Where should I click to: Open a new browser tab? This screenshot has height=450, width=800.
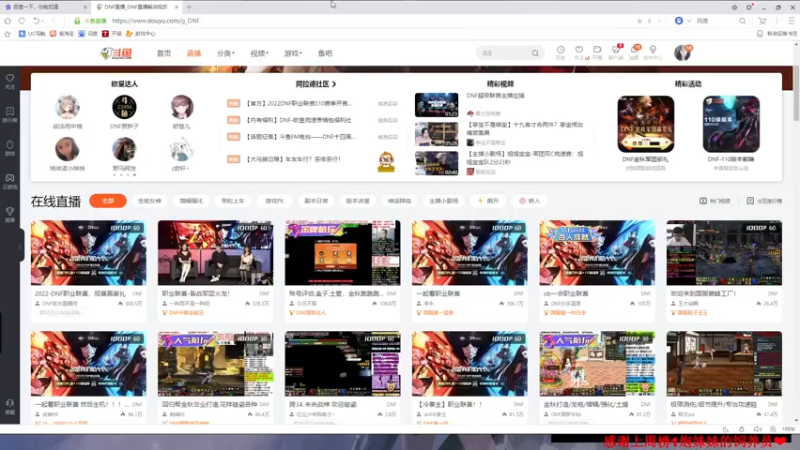click(189, 7)
